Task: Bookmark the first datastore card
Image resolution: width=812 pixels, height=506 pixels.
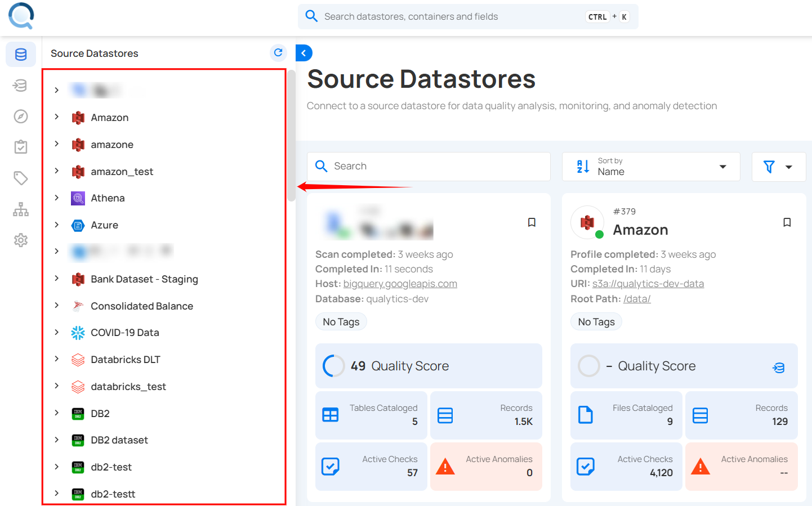Action: pyautogui.click(x=532, y=222)
